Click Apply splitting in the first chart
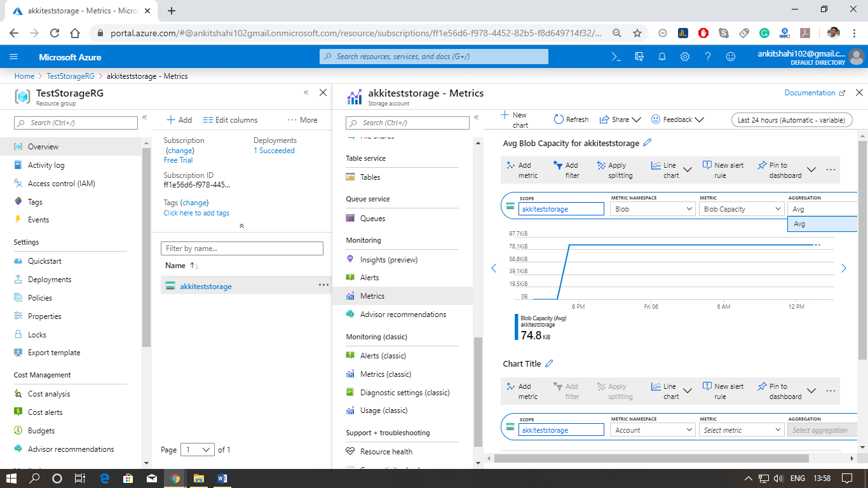The height and width of the screenshot is (488, 868). coord(615,170)
